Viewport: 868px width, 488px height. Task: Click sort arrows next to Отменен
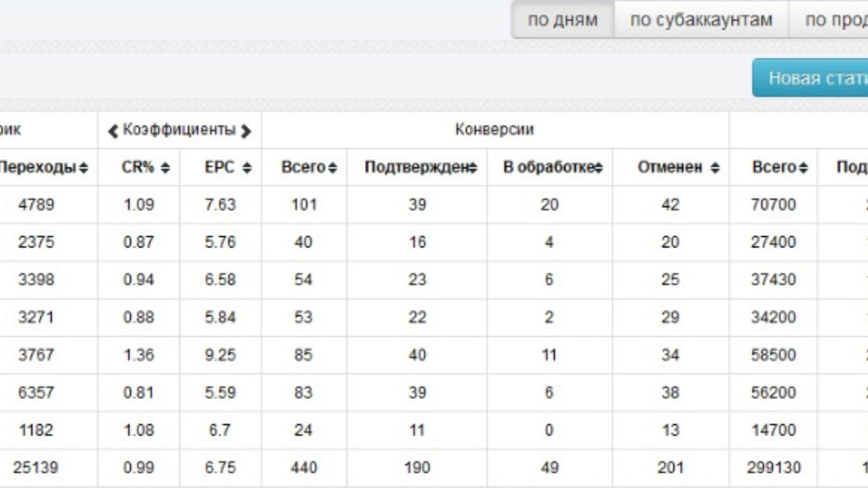715,168
